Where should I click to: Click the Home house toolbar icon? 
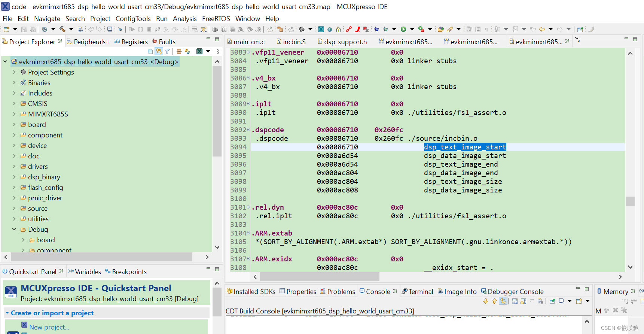coord(338,29)
